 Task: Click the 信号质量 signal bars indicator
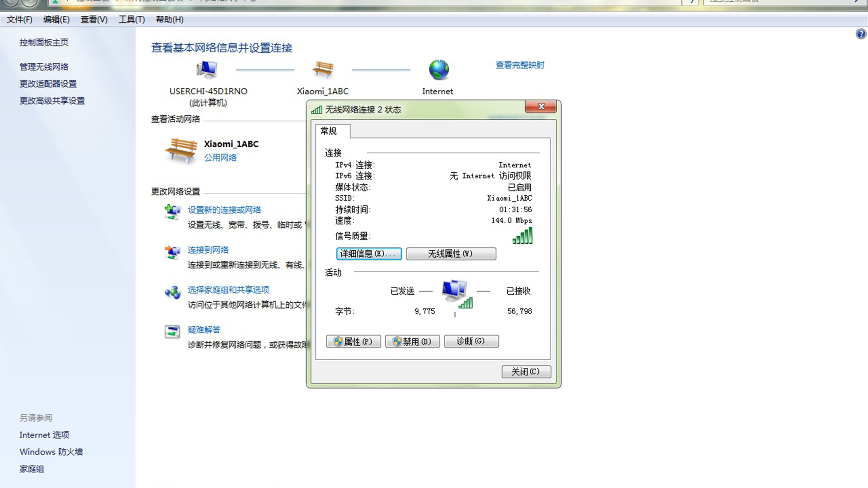522,236
